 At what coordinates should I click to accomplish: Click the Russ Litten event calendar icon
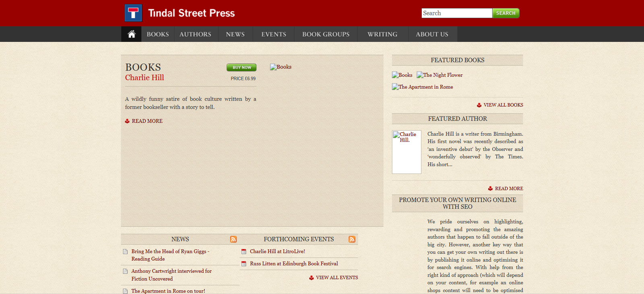coord(244,264)
